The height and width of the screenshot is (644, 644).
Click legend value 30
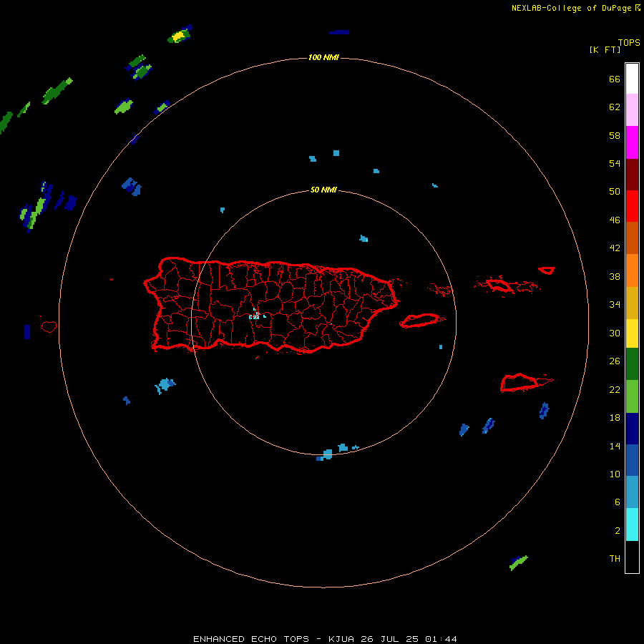point(615,333)
